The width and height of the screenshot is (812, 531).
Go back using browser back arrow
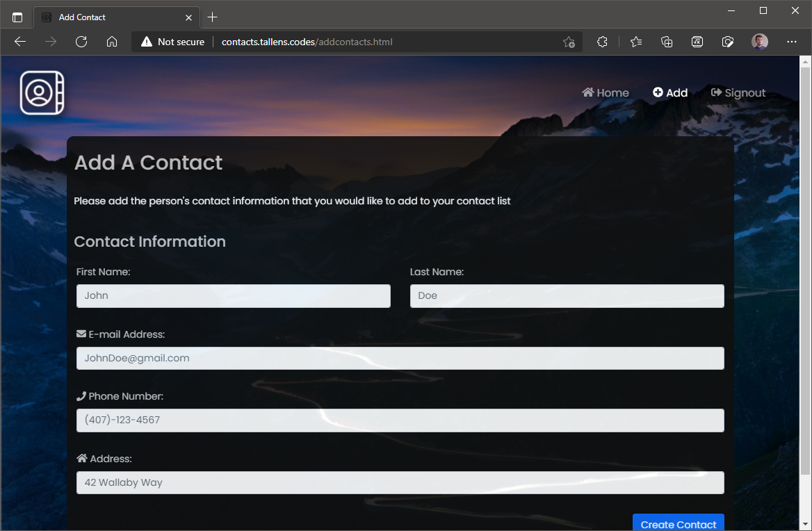[x=20, y=42]
